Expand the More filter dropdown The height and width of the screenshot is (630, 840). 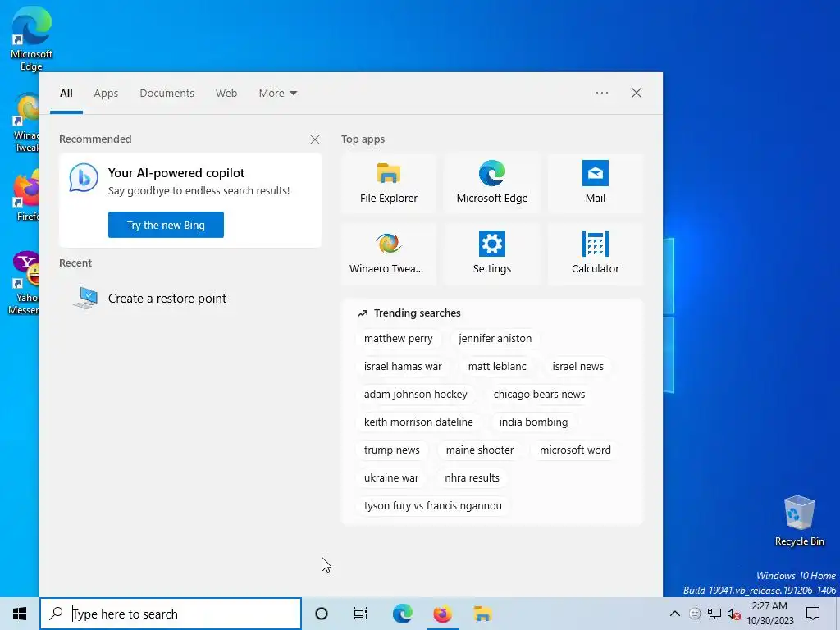click(277, 93)
